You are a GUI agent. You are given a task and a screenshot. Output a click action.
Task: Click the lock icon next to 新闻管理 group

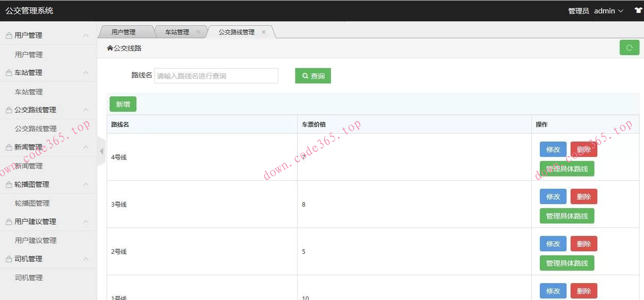click(x=8, y=147)
